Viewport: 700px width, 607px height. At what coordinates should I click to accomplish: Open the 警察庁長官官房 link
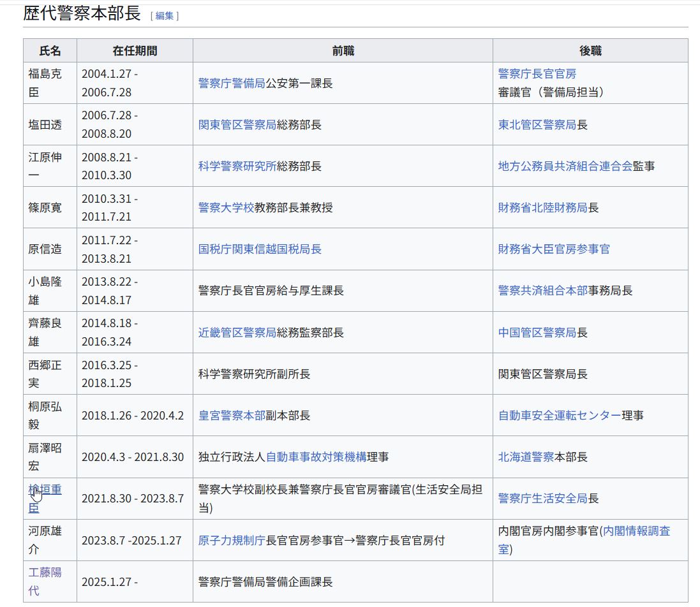[537, 74]
